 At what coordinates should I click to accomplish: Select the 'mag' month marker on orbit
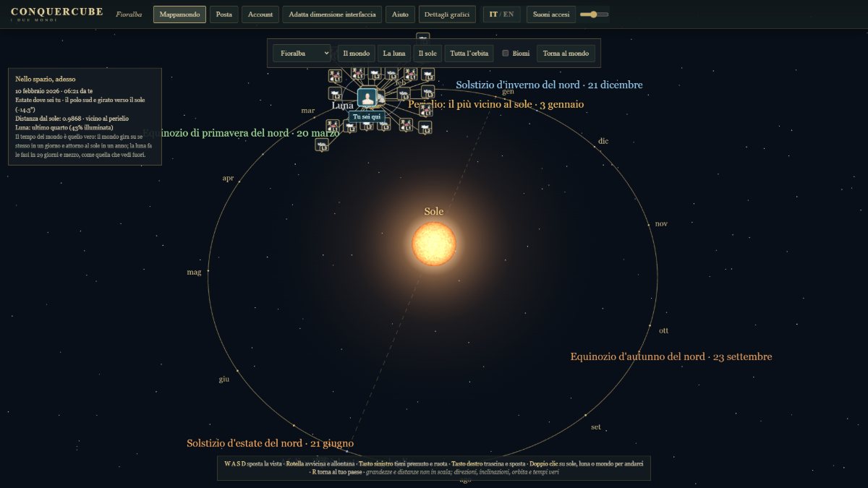click(x=194, y=272)
